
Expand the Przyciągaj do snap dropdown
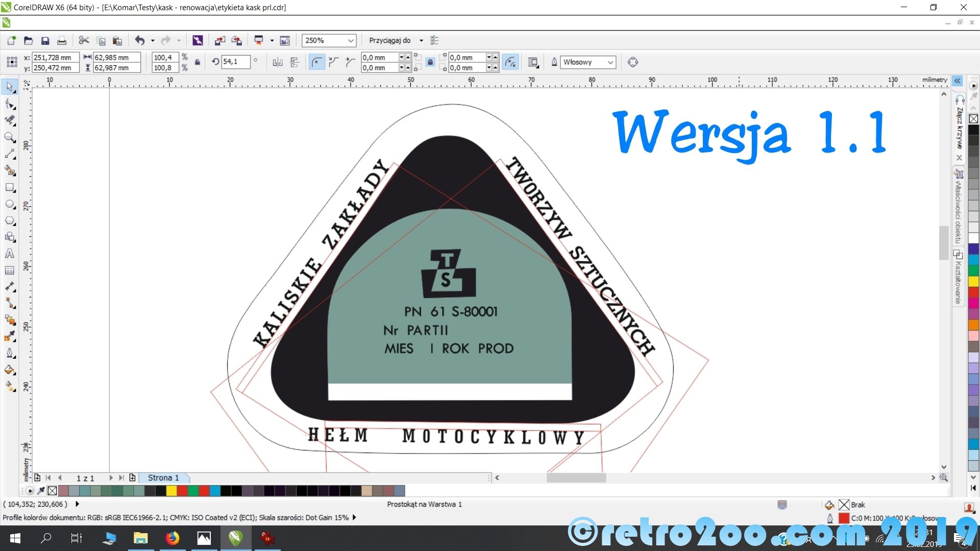point(421,40)
